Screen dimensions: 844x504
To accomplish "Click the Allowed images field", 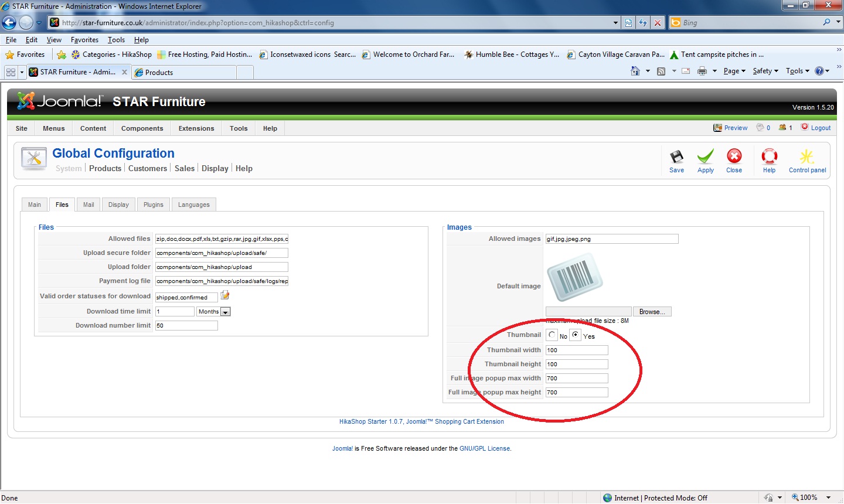I will coord(612,239).
